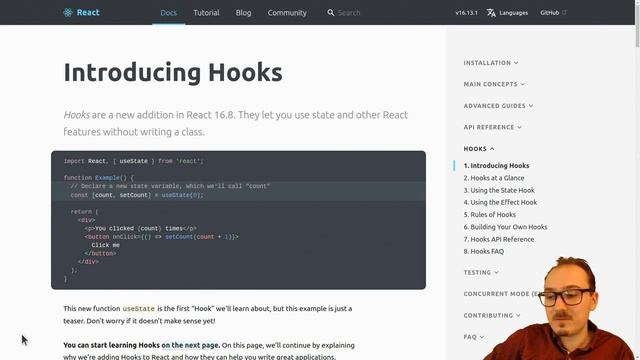Open the Docs tab
This screenshot has height=360, width=640.
tap(169, 13)
